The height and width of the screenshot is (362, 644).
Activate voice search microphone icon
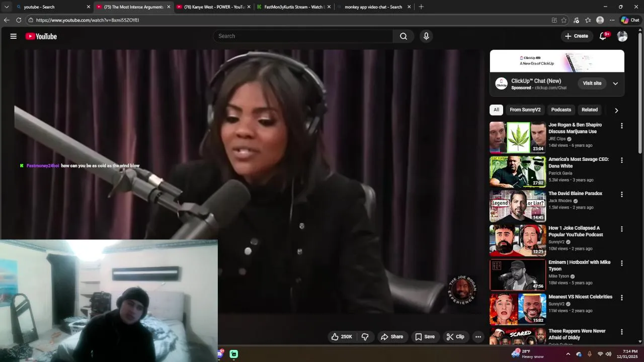pyautogui.click(x=426, y=36)
